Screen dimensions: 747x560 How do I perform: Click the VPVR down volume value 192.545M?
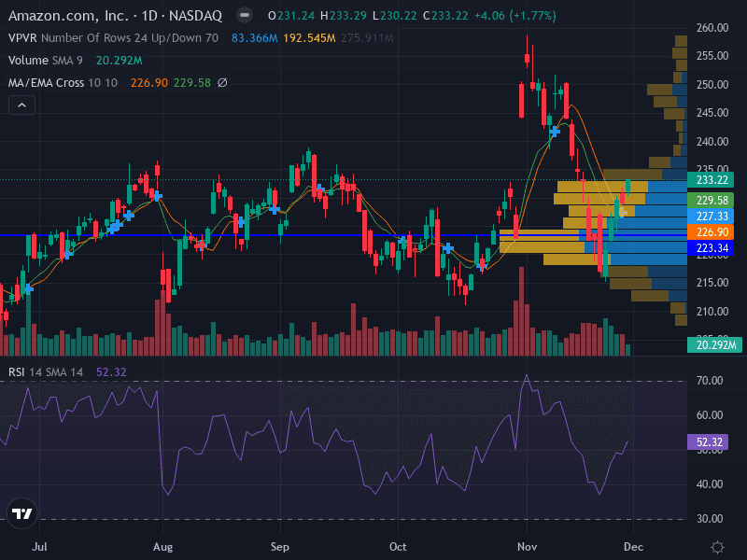point(309,37)
